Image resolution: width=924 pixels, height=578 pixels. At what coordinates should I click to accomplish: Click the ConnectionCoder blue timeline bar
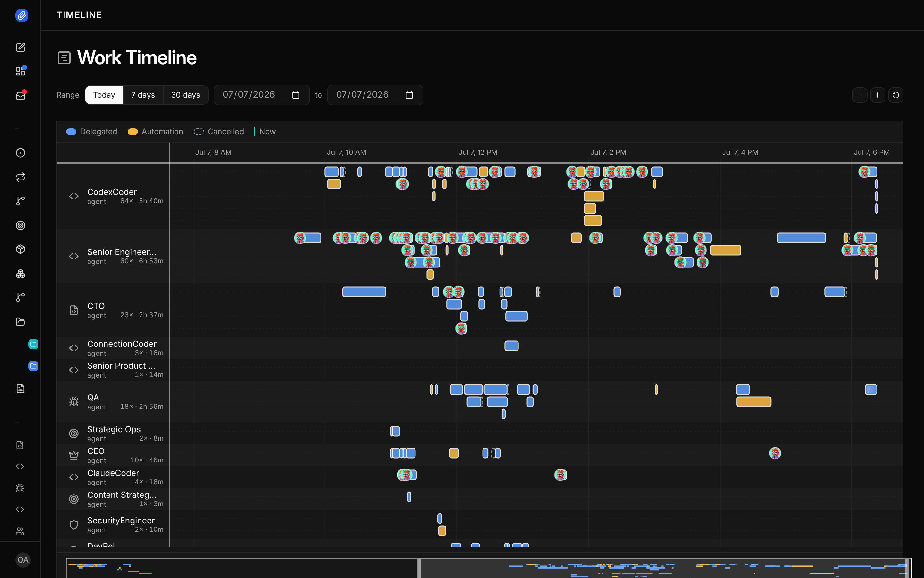512,346
